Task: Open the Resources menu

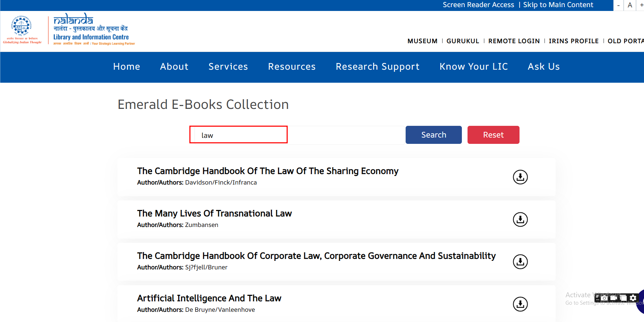Action: coord(292,67)
